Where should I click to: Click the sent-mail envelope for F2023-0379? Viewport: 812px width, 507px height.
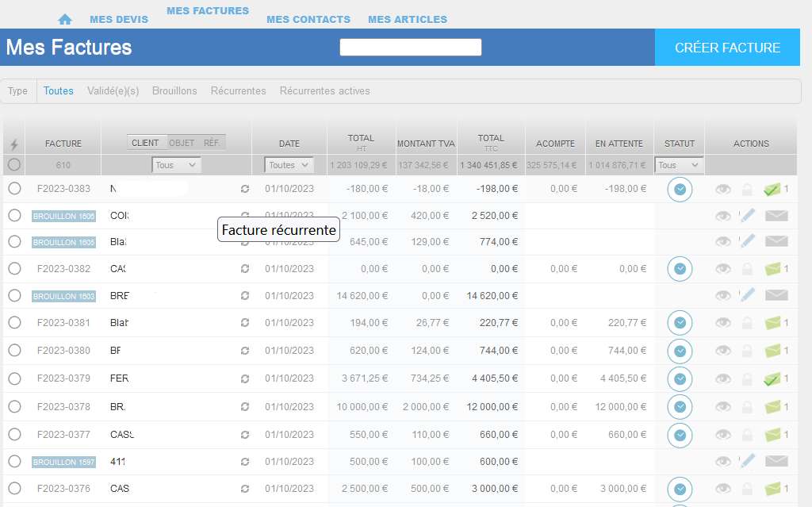772,379
